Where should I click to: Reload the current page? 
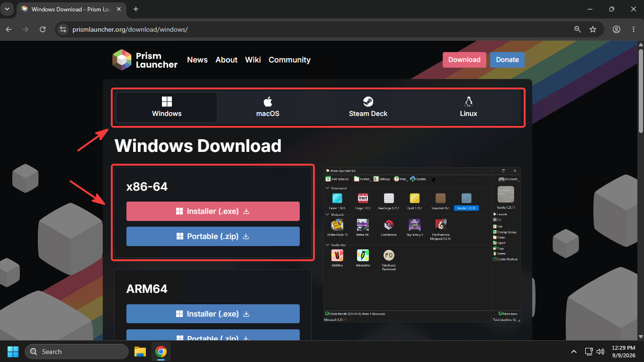pos(43,29)
